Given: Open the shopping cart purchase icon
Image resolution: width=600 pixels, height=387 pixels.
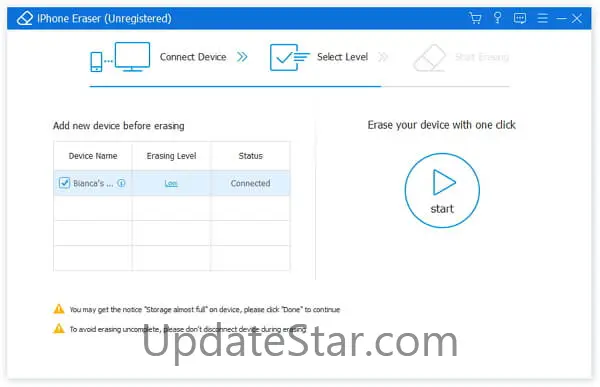Looking at the screenshot, I should click(x=475, y=18).
